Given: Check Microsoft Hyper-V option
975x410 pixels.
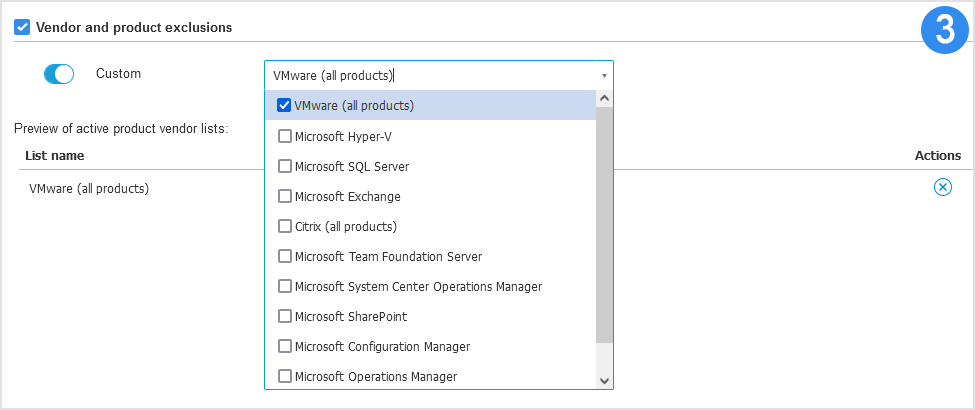Looking at the screenshot, I should (x=284, y=136).
